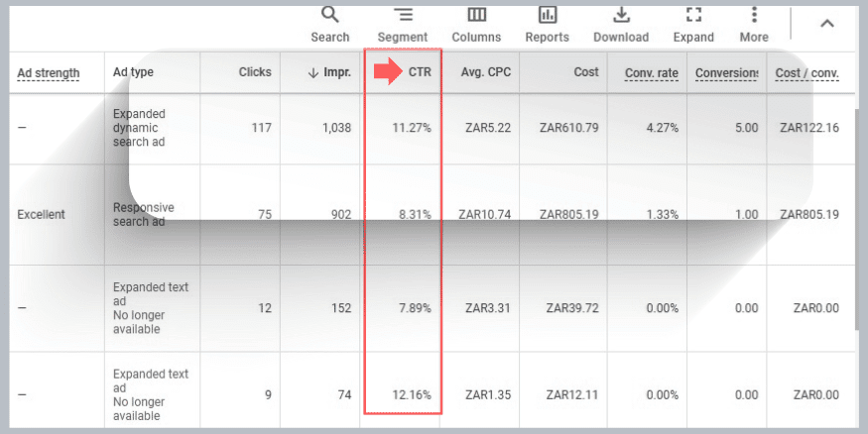Click the Cost / conv. column header

pos(807,72)
